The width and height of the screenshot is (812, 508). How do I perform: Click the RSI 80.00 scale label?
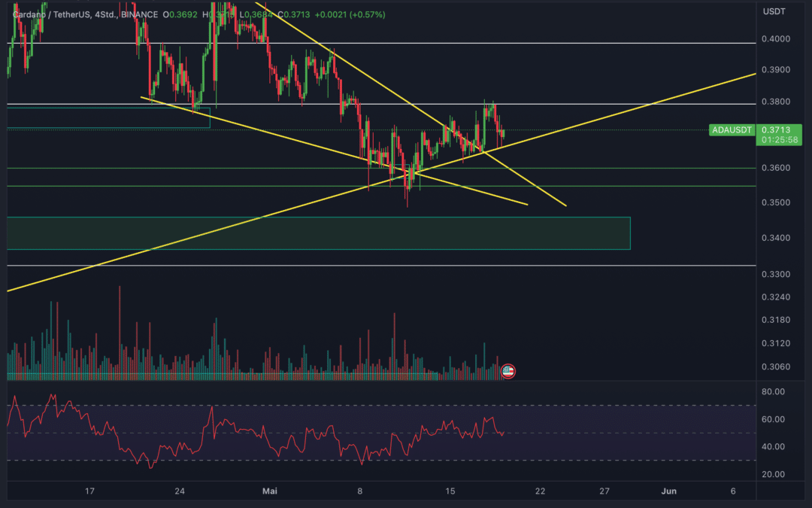coord(773,392)
